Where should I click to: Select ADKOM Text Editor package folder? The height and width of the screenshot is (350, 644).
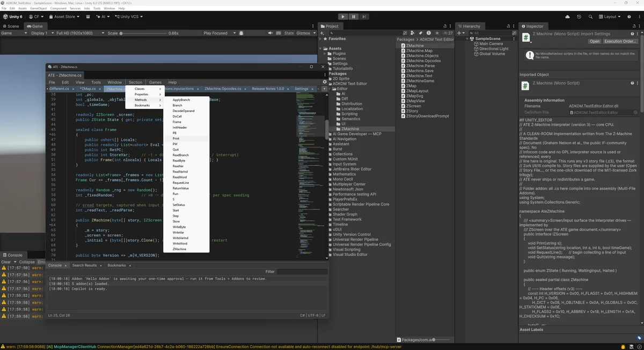(349, 84)
